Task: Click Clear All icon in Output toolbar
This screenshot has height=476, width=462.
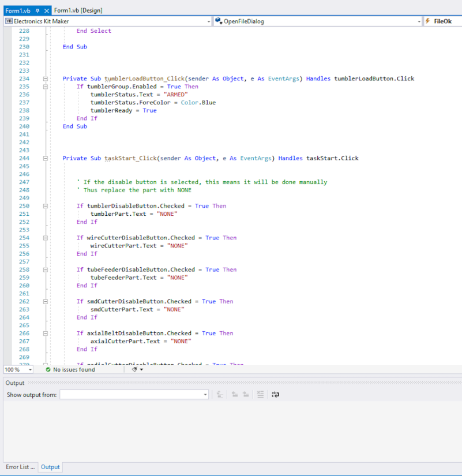Action: pos(261,395)
